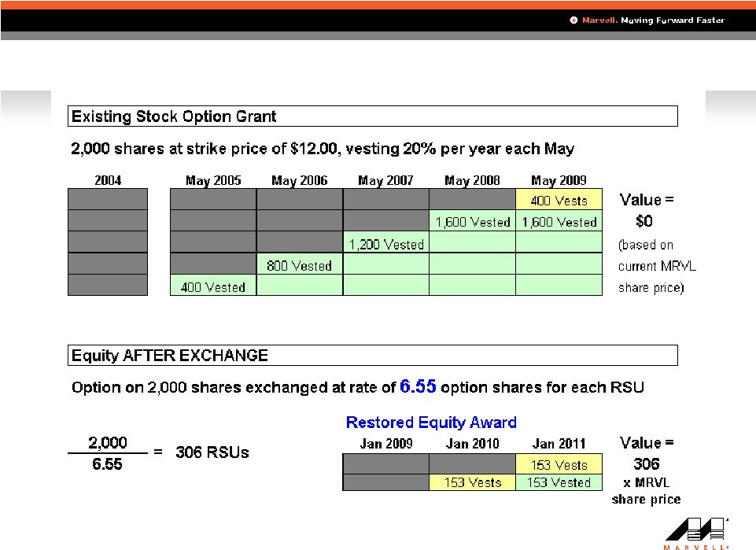Click the yellow "400 Vests" cell
The image size is (756, 550).
559,201
